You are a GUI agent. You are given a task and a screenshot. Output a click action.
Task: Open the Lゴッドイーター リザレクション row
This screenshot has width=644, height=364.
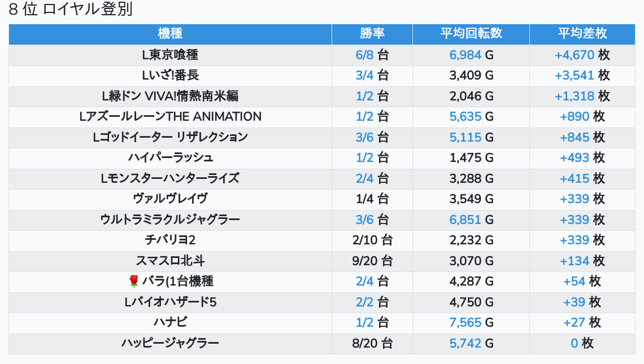coord(170,137)
